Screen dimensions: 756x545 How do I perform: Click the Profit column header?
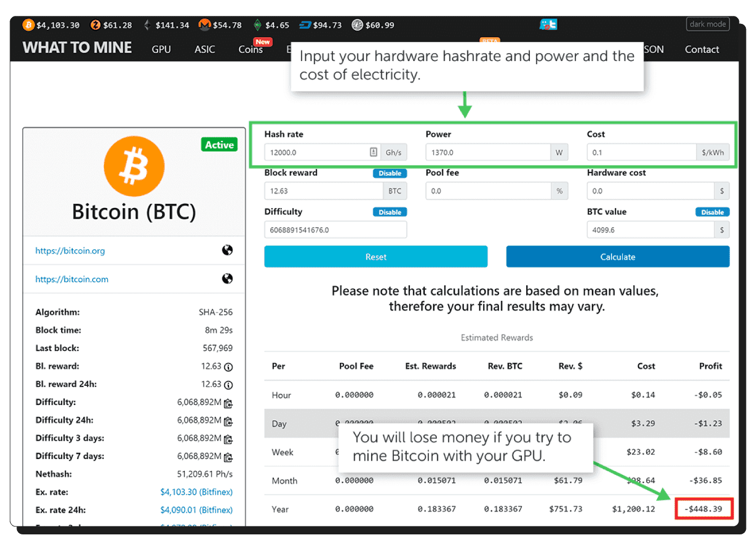710,366
